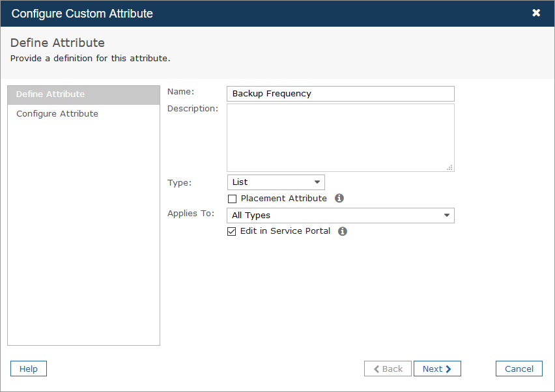The height and width of the screenshot is (392, 555).
Task: Proceed with the Next button
Action: [437, 369]
